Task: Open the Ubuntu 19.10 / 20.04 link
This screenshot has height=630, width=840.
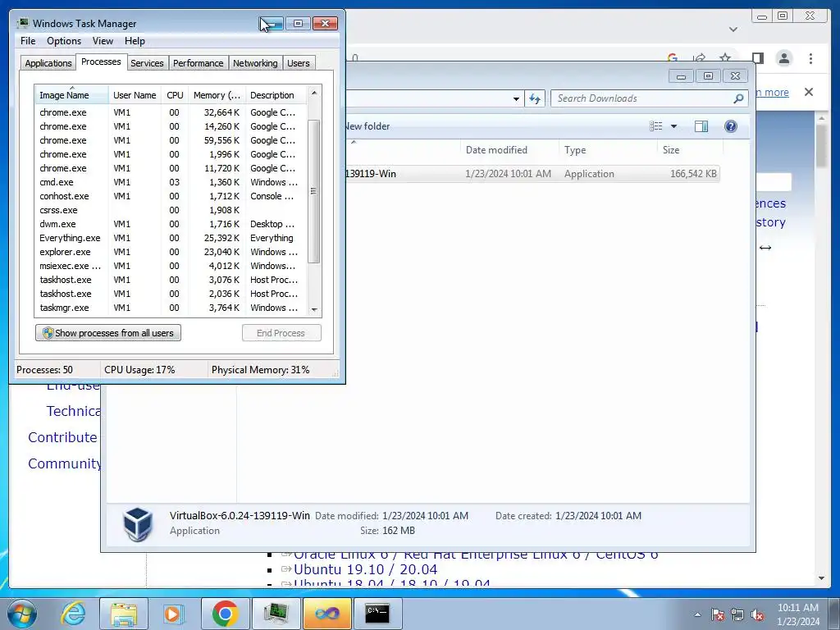Action: tap(365, 569)
